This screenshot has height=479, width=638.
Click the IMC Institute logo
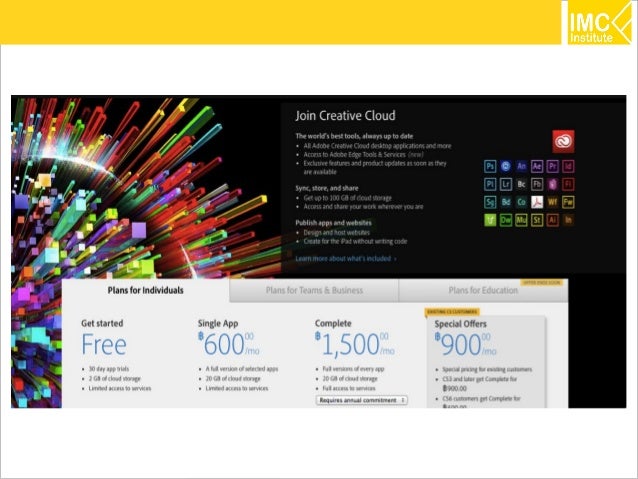point(598,22)
